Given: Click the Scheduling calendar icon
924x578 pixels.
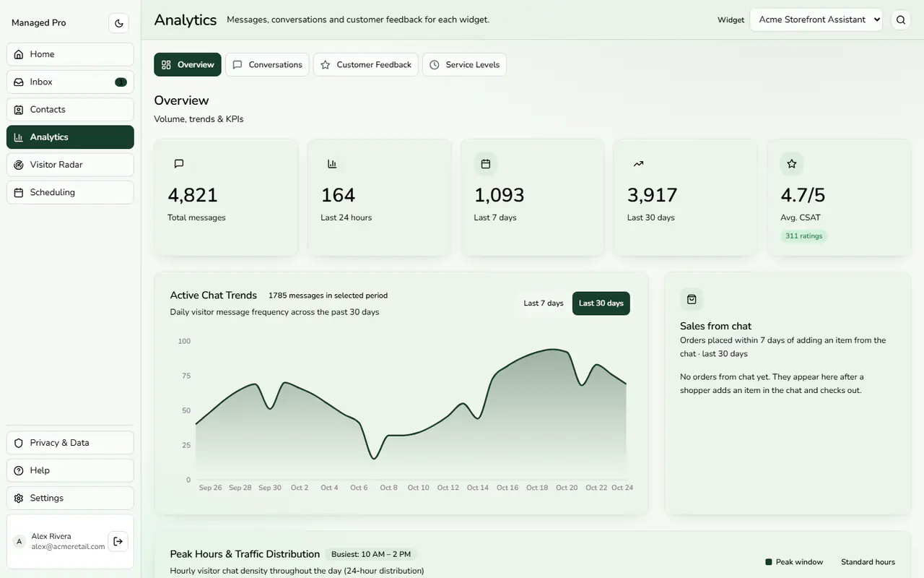Looking at the screenshot, I should (19, 192).
